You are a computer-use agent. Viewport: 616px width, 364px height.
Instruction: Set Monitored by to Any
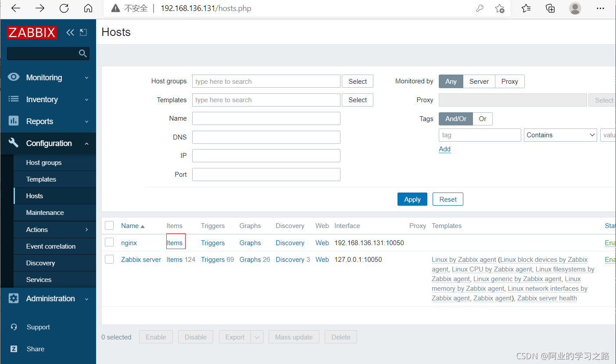(x=451, y=82)
